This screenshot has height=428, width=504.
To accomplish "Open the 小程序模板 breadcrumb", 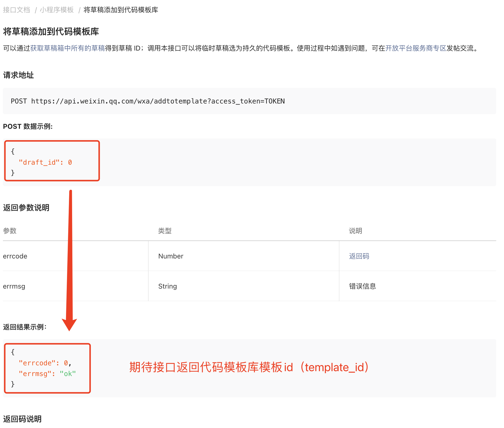I will (57, 10).
